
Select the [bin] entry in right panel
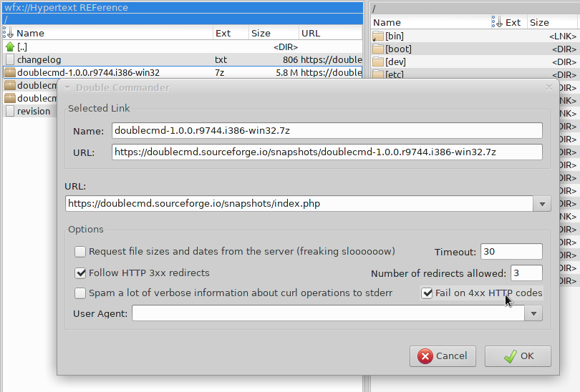[x=474, y=36]
